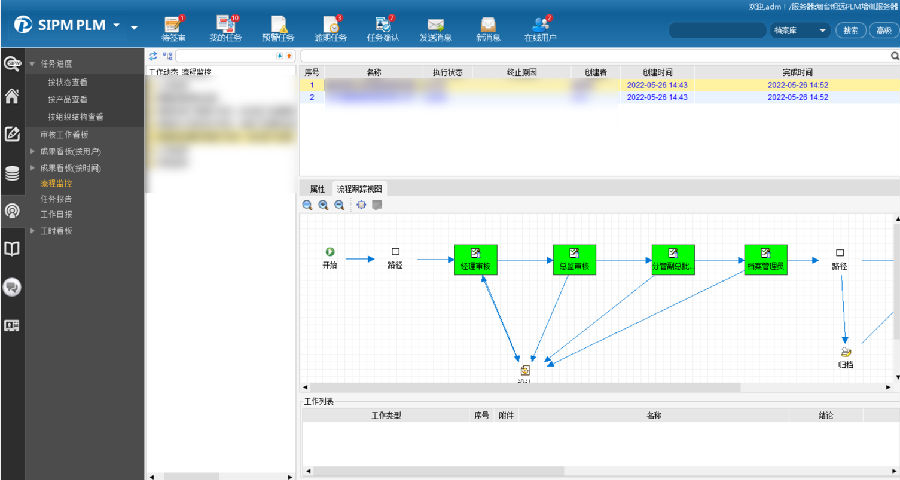Click the first zoom magnifier in flow toolbar

click(x=308, y=205)
